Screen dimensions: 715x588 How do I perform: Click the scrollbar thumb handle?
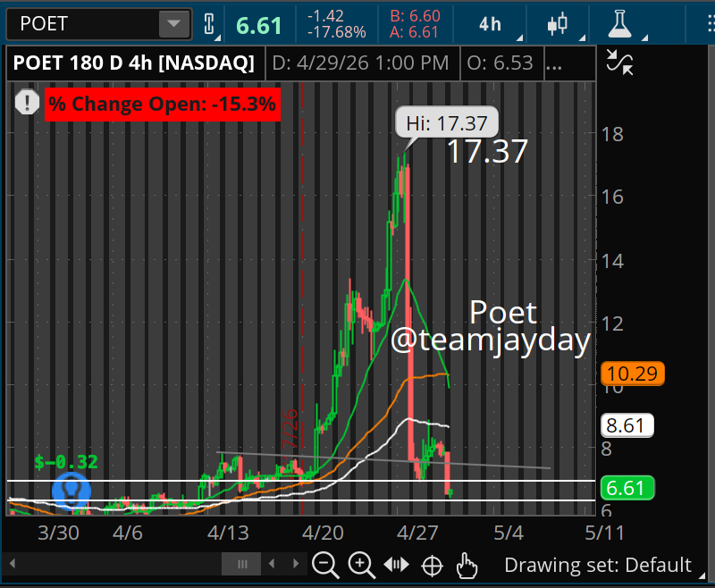(x=241, y=564)
